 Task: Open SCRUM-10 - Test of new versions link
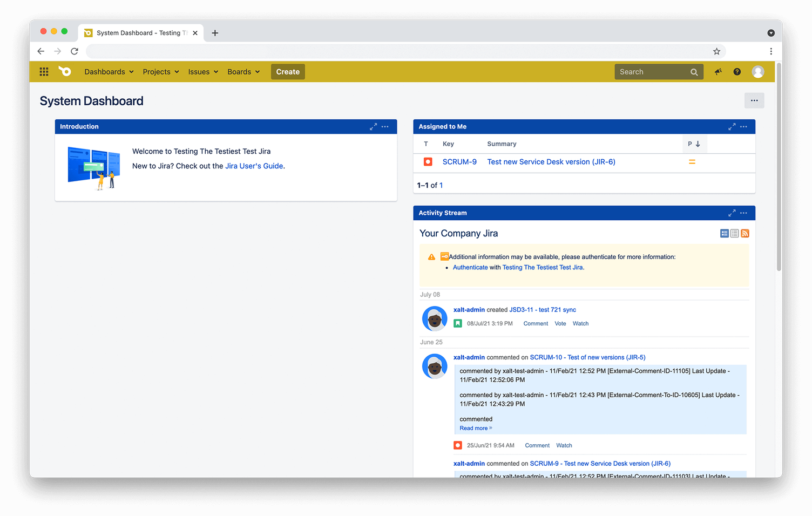click(x=587, y=357)
